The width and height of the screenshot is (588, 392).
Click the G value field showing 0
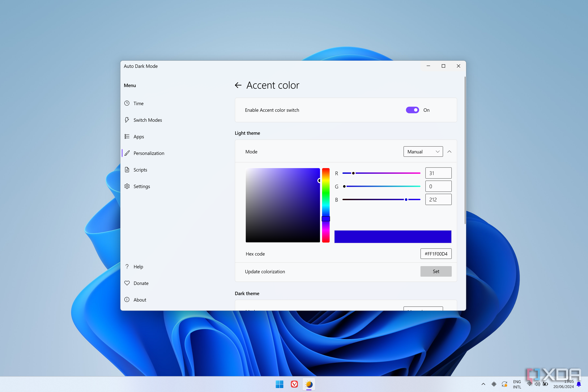[x=438, y=186]
